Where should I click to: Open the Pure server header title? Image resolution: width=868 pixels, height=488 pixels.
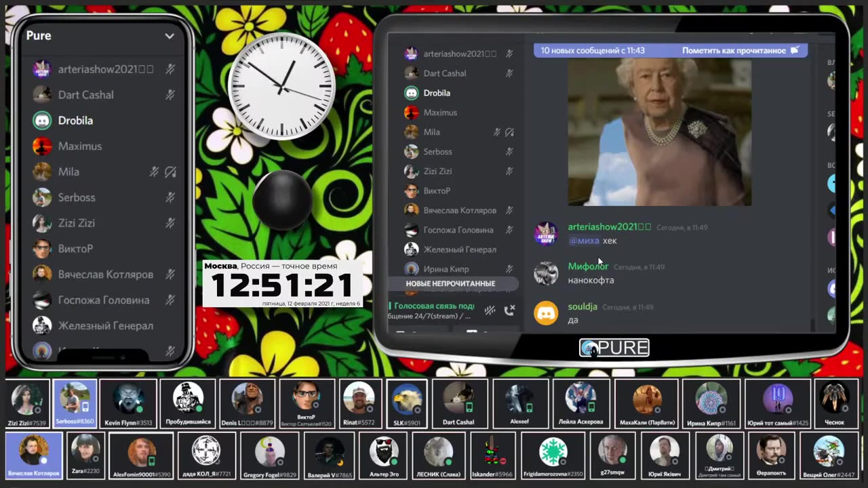point(39,36)
